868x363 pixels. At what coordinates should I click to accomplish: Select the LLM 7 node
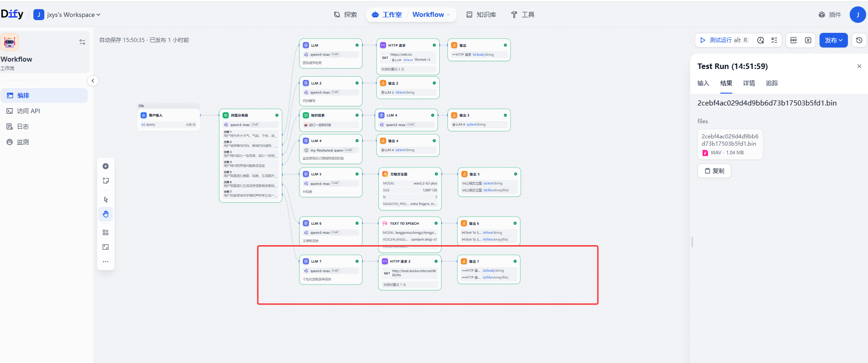[x=331, y=270]
